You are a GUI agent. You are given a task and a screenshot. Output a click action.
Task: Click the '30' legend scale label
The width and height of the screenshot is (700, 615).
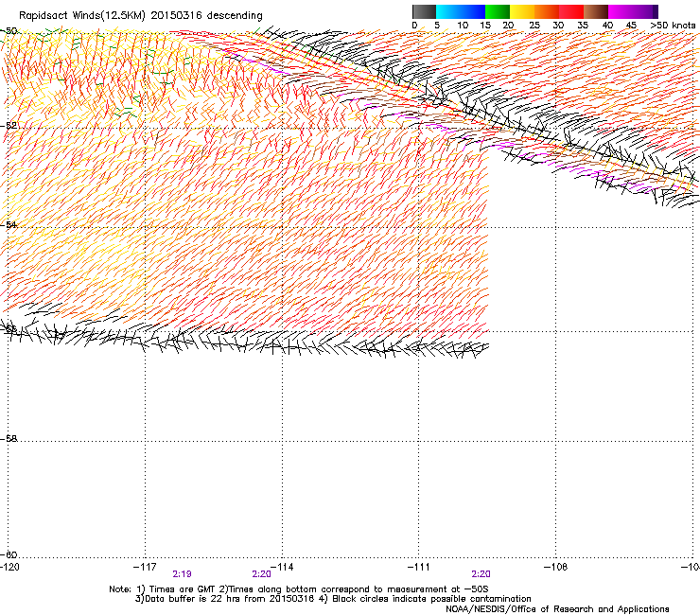558,26
